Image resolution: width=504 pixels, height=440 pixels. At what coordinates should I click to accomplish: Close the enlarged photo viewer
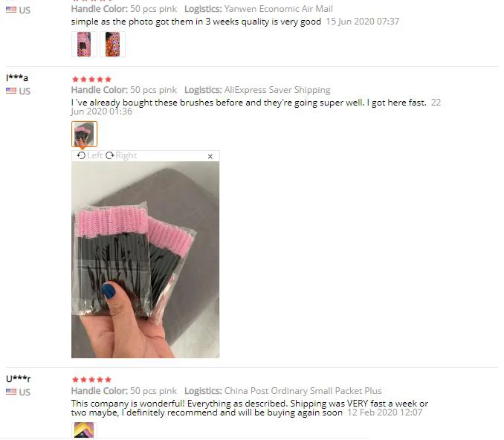point(210,156)
